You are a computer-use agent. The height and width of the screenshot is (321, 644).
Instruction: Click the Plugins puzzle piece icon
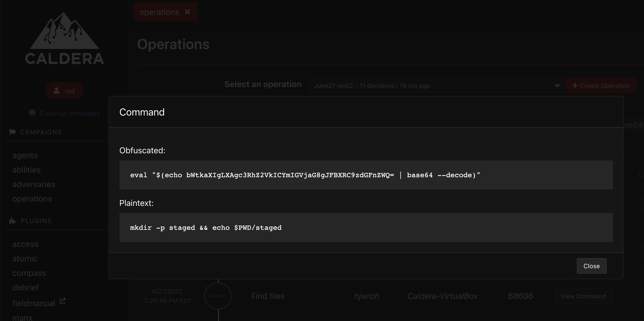[13, 221]
